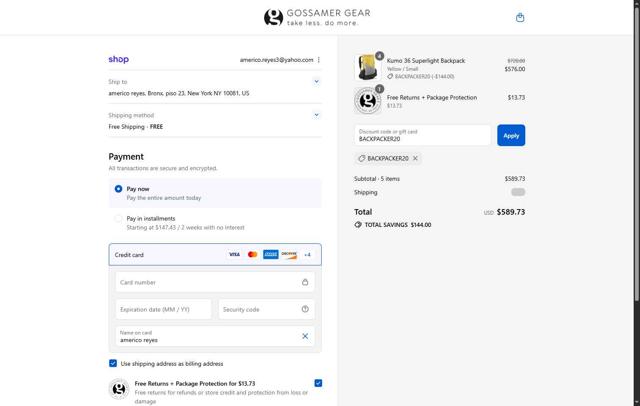Click the Gossamer Gear logo
The height and width of the screenshot is (406, 640).
click(317, 18)
